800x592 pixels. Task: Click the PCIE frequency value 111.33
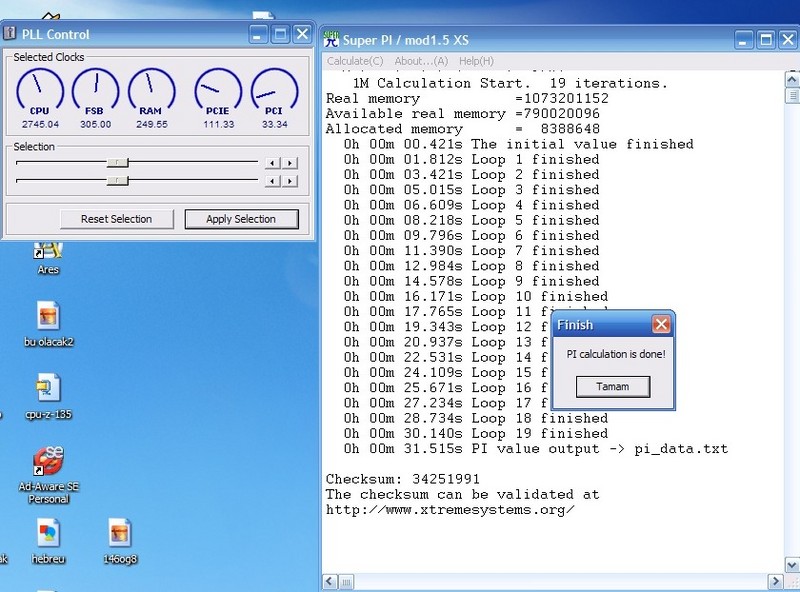click(x=218, y=124)
